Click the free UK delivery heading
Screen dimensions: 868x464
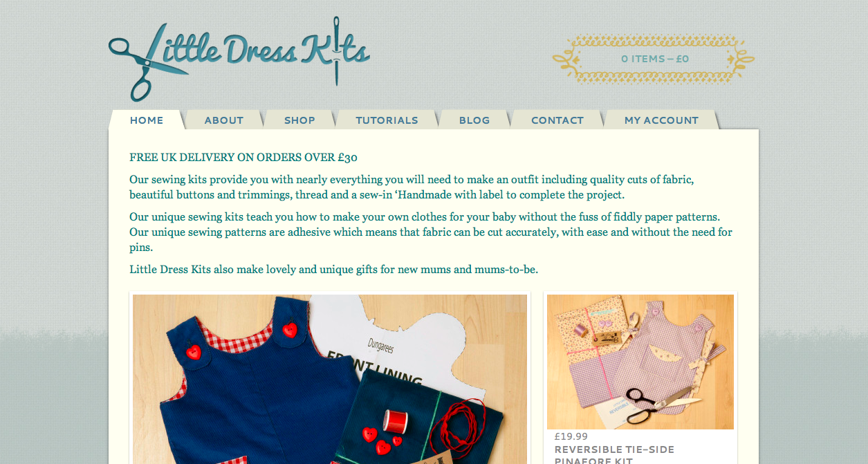[243, 158]
